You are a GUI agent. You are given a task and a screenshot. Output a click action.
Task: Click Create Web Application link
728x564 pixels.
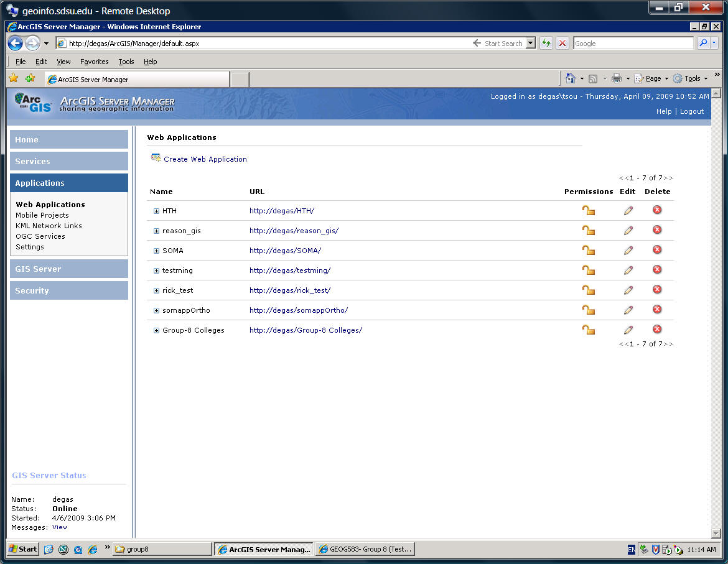coord(205,159)
